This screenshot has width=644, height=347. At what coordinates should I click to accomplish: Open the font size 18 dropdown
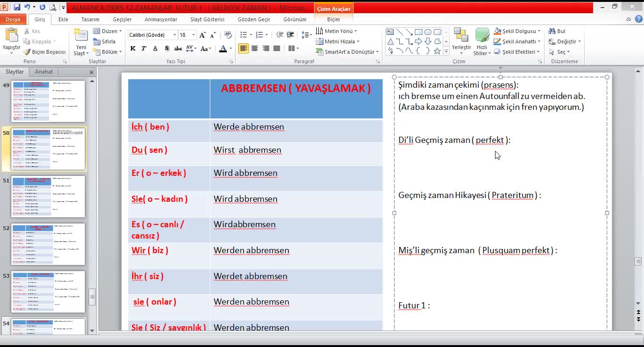[x=194, y=35]
